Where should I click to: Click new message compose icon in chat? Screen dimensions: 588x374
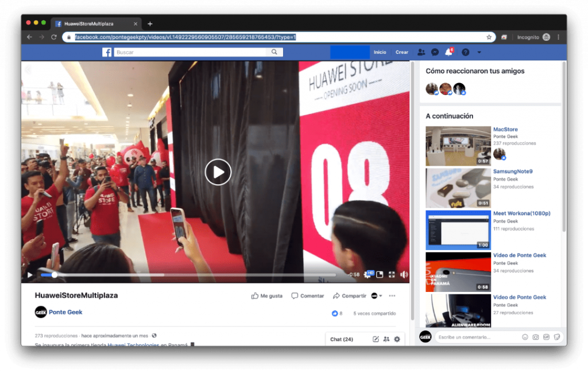(x=376, y=339)
